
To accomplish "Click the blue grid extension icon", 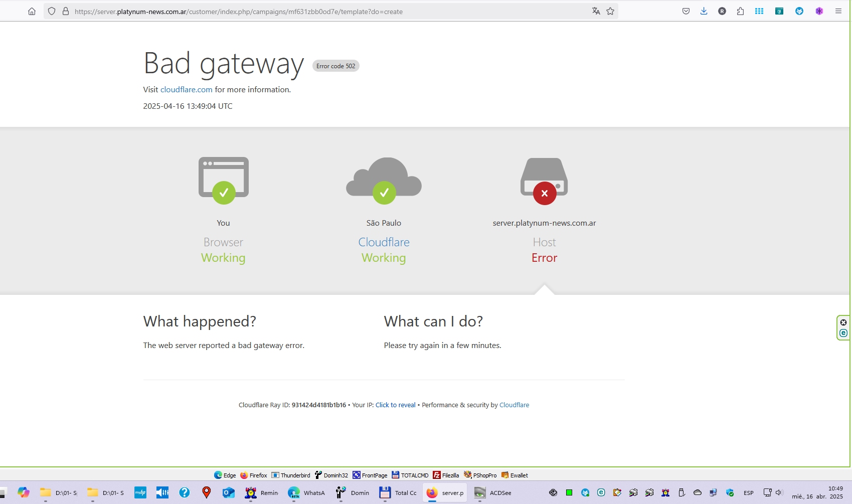I will pos(759,11).
